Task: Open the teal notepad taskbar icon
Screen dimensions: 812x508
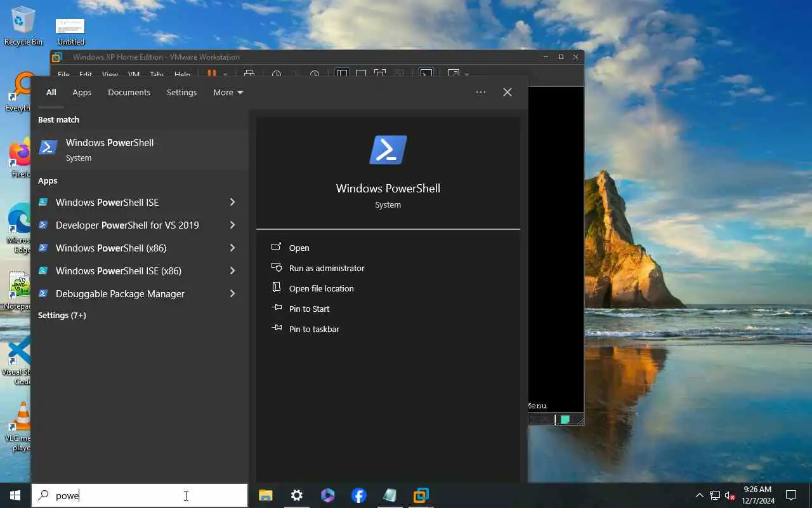Action: pos(390,495)
